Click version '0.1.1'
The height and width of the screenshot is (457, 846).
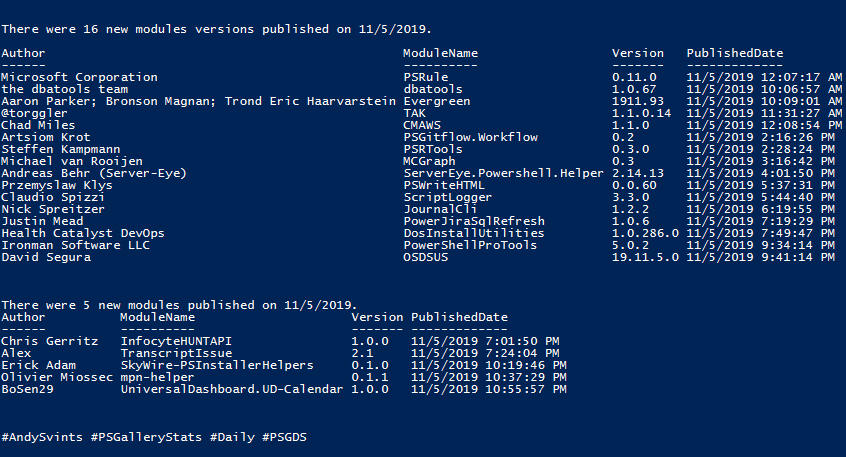pos(370,377)
